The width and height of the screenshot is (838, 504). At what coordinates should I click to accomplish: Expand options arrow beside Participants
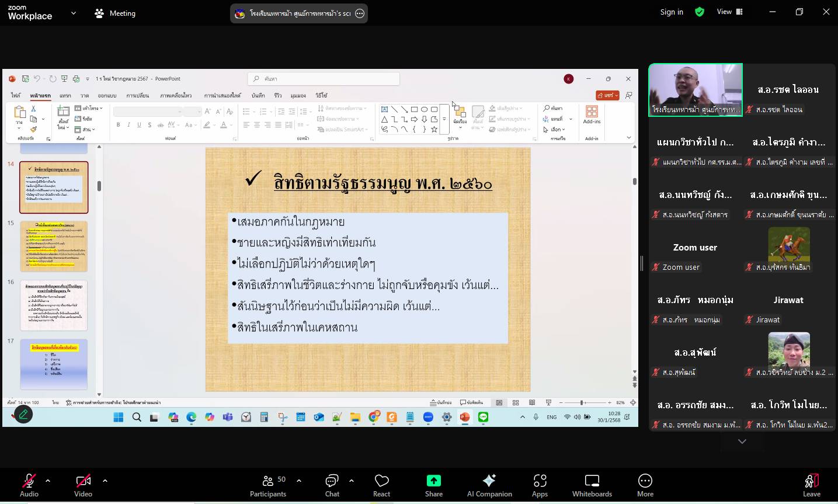tap(299, 481)
